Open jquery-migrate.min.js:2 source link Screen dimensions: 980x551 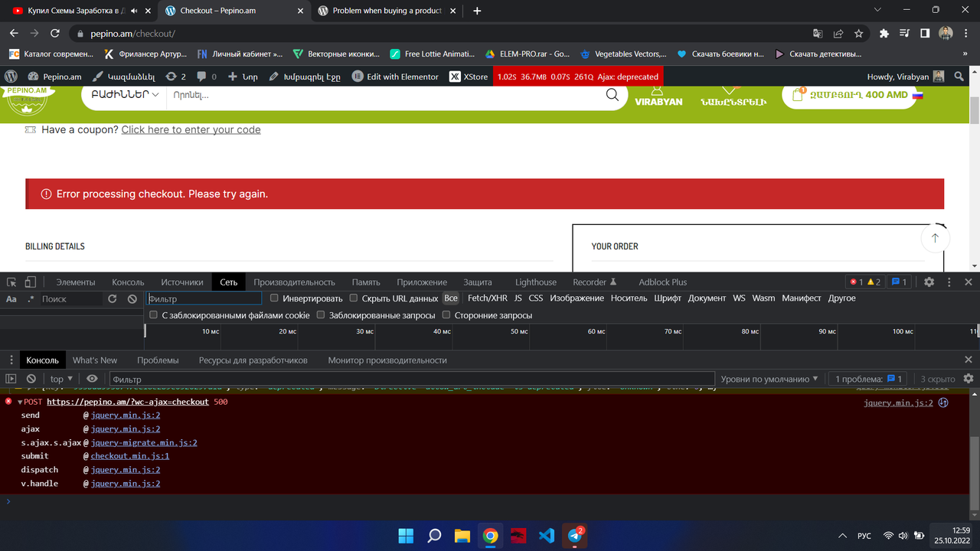tap(144, 442)
